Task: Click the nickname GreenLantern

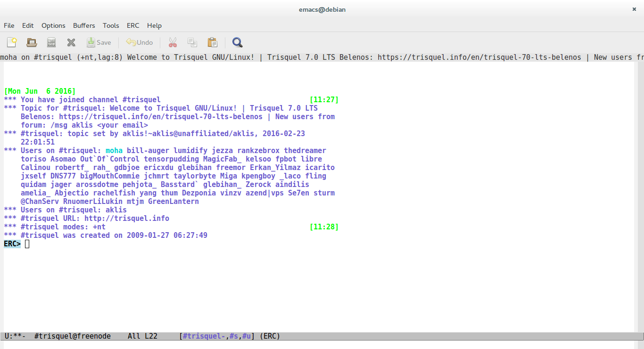Action: 173,202
